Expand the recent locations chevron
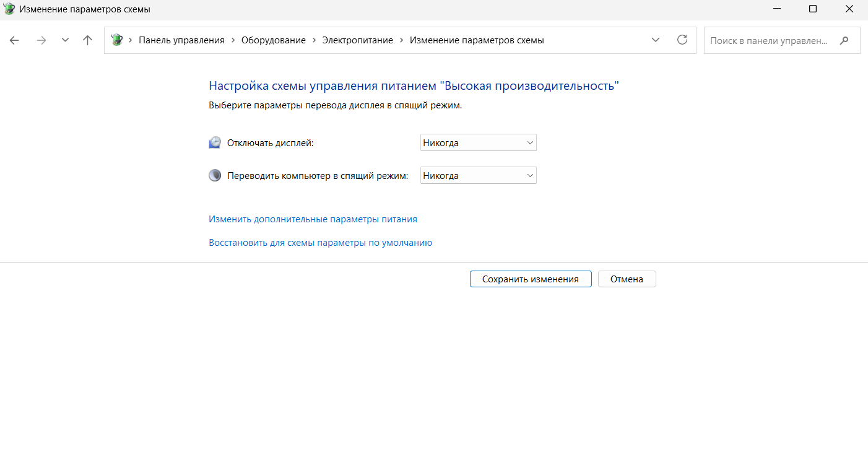 tap(65, 40)
